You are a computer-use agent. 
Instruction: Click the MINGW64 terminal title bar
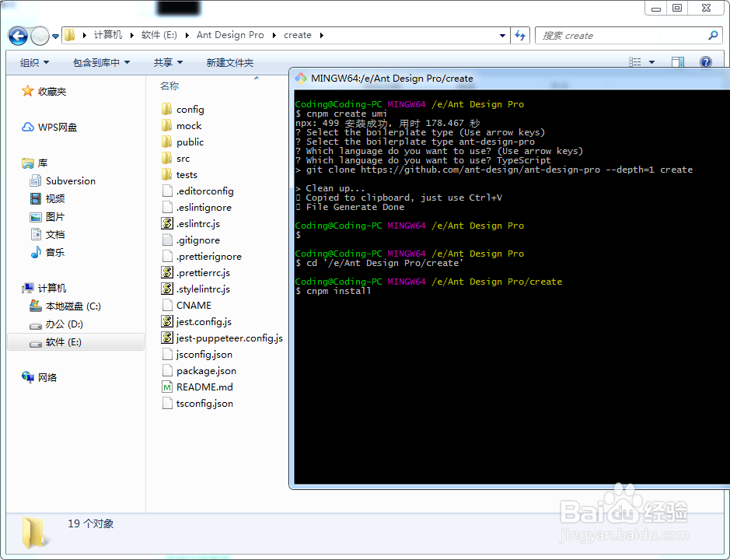510,79
